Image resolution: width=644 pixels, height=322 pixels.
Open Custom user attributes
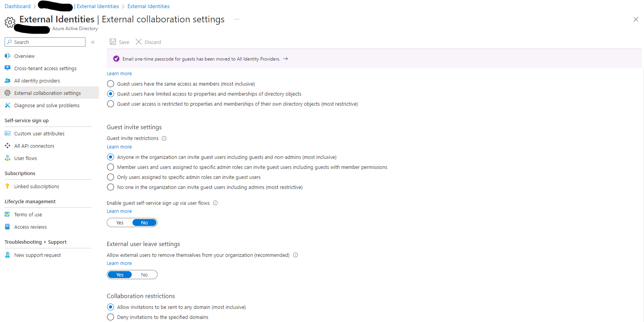pos(39,133)
